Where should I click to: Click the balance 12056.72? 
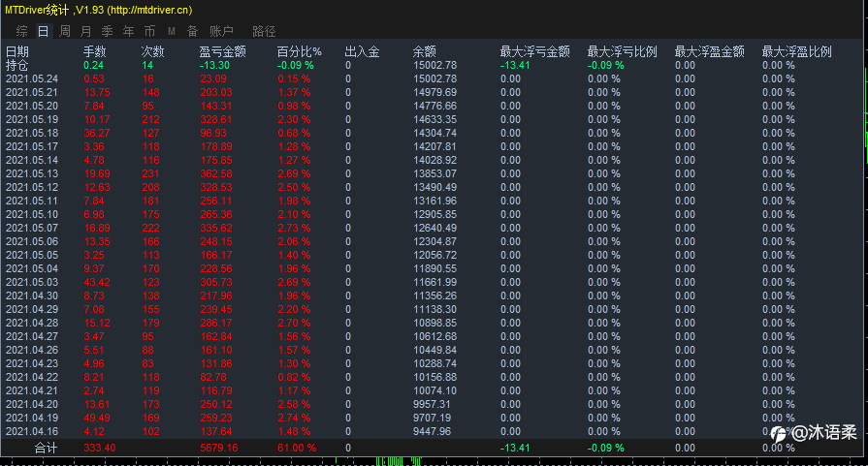pyautogui.click(x=435, y=255)
